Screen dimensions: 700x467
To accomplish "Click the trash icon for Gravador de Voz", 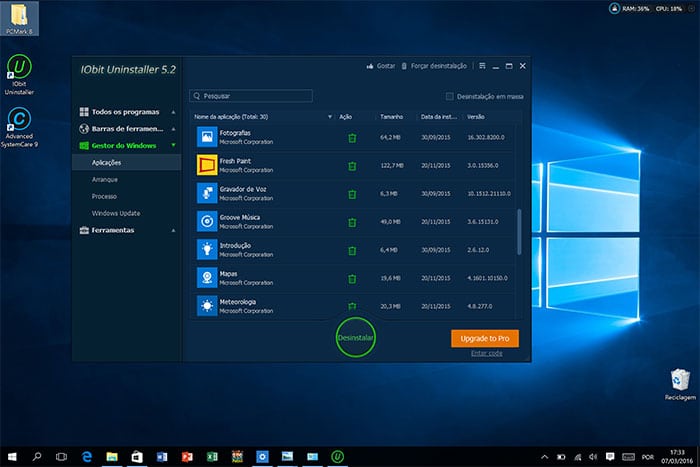I will point(352,194).
